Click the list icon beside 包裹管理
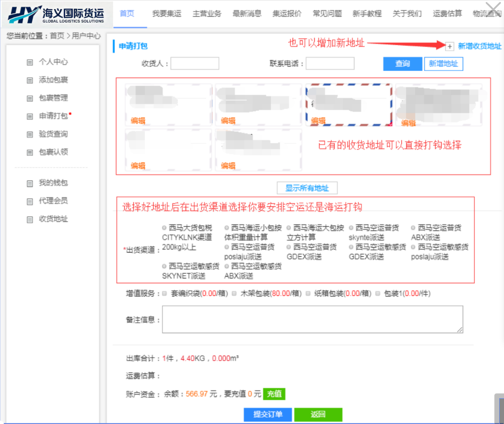 coord(30,98)
